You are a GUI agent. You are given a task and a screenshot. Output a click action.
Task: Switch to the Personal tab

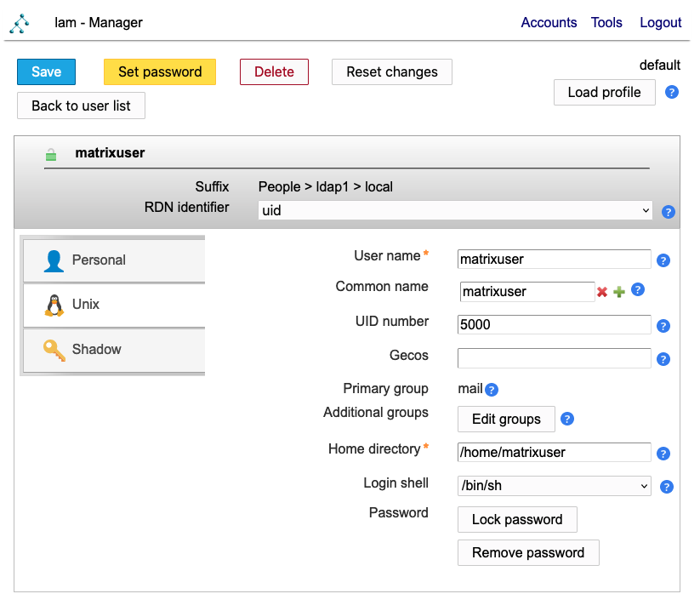pos(114,260)
